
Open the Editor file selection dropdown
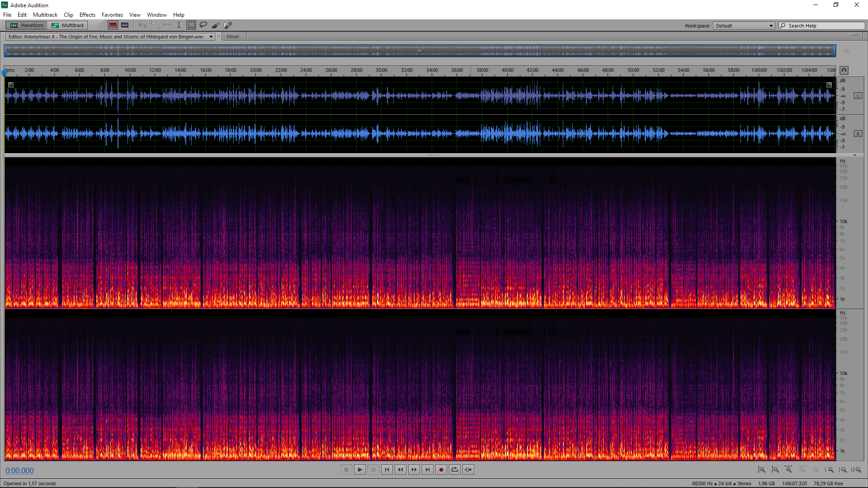coord(211,37)
